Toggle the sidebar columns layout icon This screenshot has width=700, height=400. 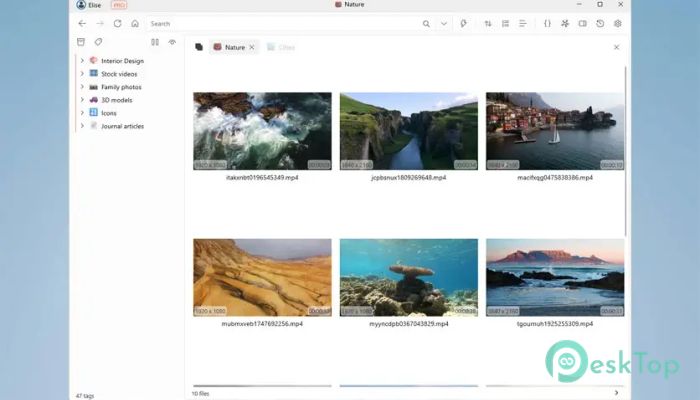point(155,42)
